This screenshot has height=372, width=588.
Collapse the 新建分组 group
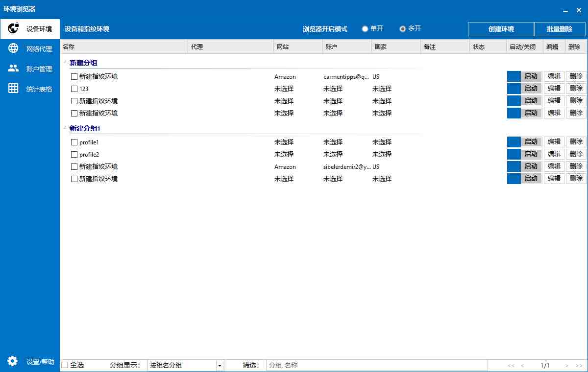coord(65,62)
